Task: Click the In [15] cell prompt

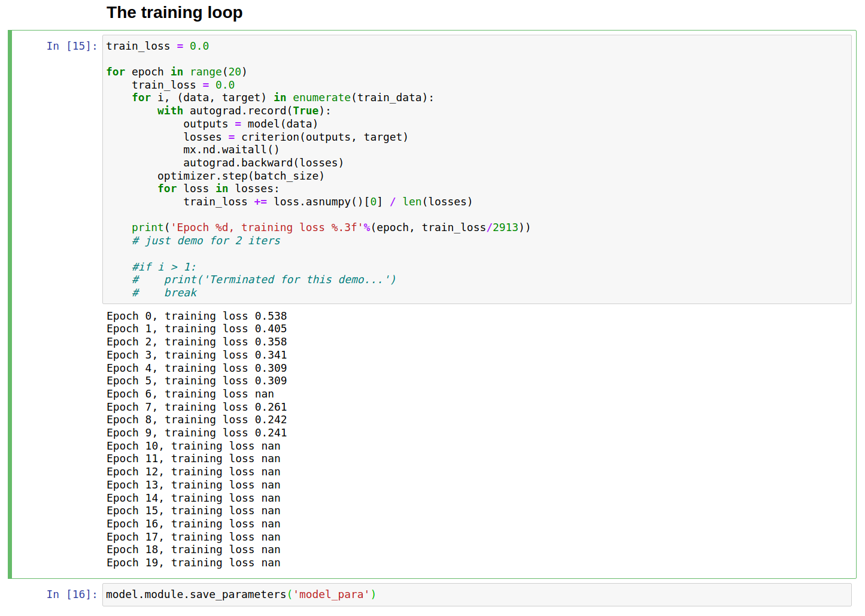Action: (x=71, y=45)
